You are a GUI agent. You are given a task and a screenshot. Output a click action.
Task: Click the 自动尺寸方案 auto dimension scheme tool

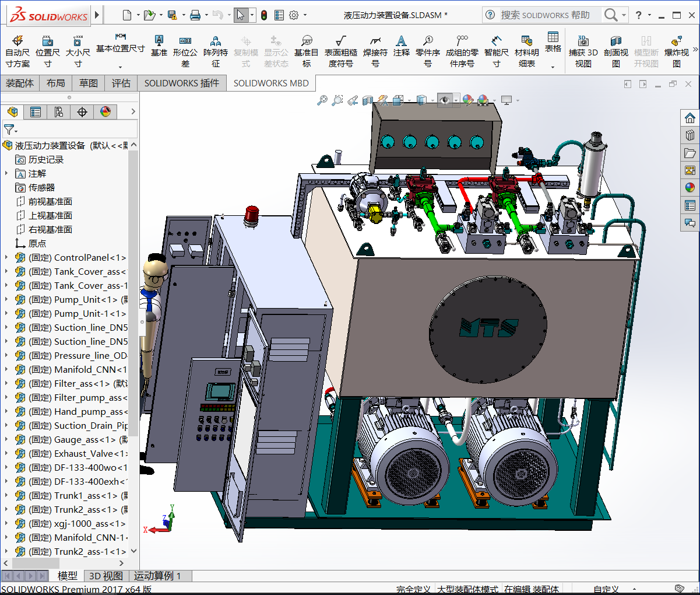[x=17, y=51]
